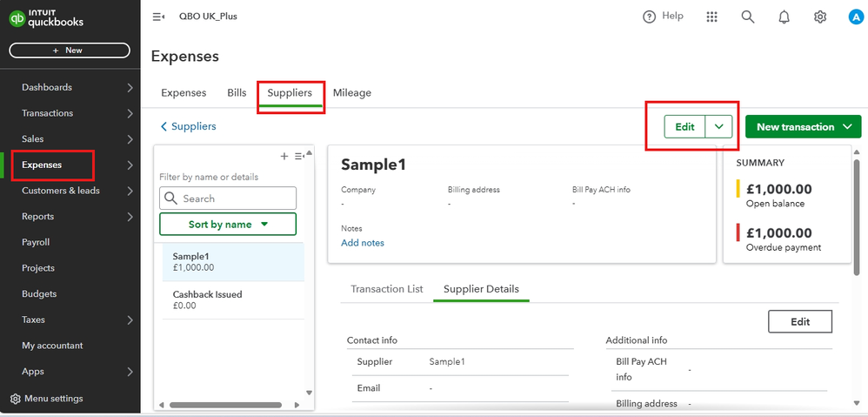Expand the Edit button dropdown arrow
Viewport: 868px width, 417px height.
point(719,126)
